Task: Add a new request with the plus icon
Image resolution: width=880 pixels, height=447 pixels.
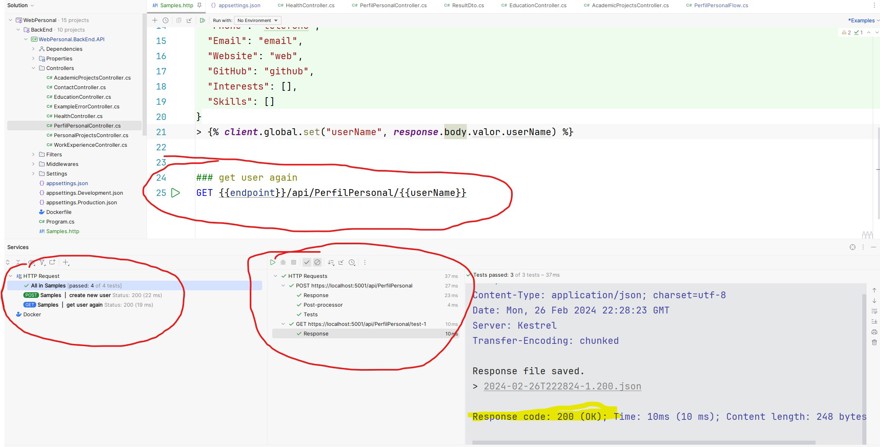Action: point(155,20)
